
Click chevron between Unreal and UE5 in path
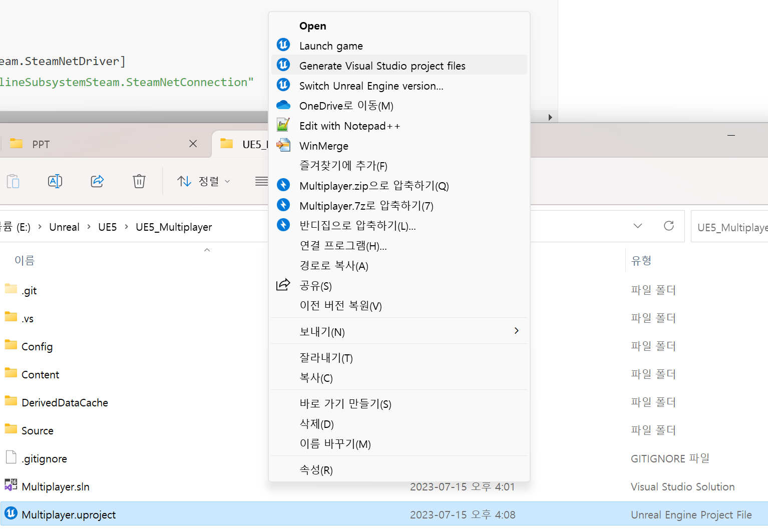[x=89, y=227]
